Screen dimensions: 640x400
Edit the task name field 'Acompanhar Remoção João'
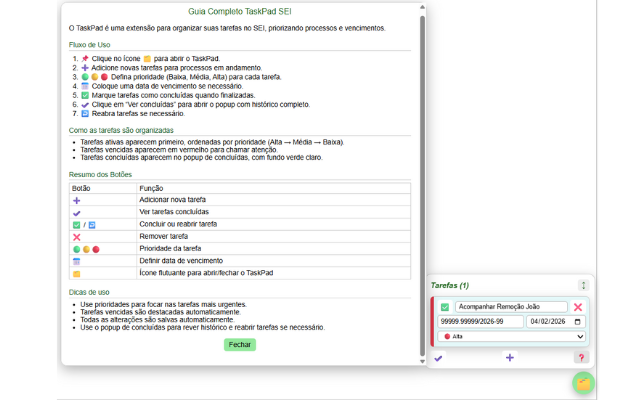tap(511, 307)
